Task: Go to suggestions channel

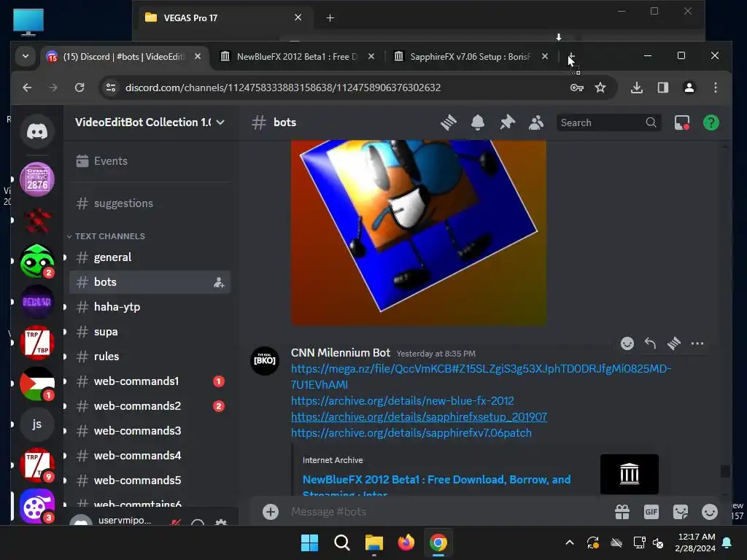Action: pyautogui.click(x=150, y=203)
